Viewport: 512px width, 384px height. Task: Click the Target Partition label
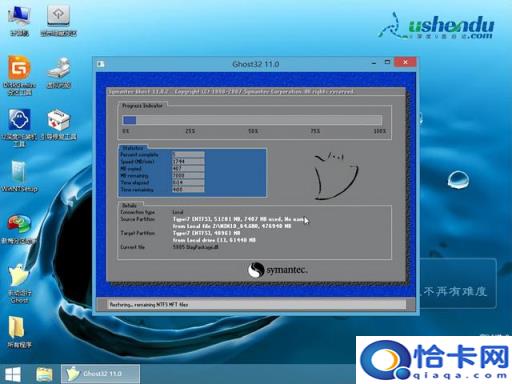tap(137, 233)
